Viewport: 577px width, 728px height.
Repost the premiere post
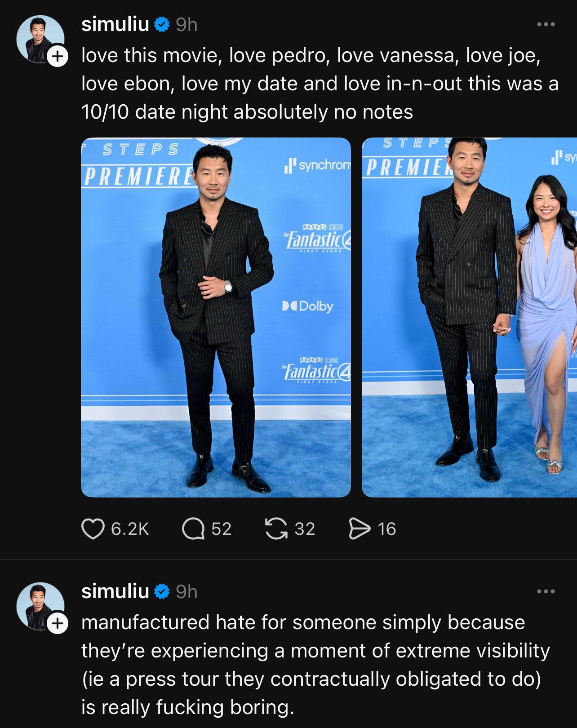[x=276, y=528]
